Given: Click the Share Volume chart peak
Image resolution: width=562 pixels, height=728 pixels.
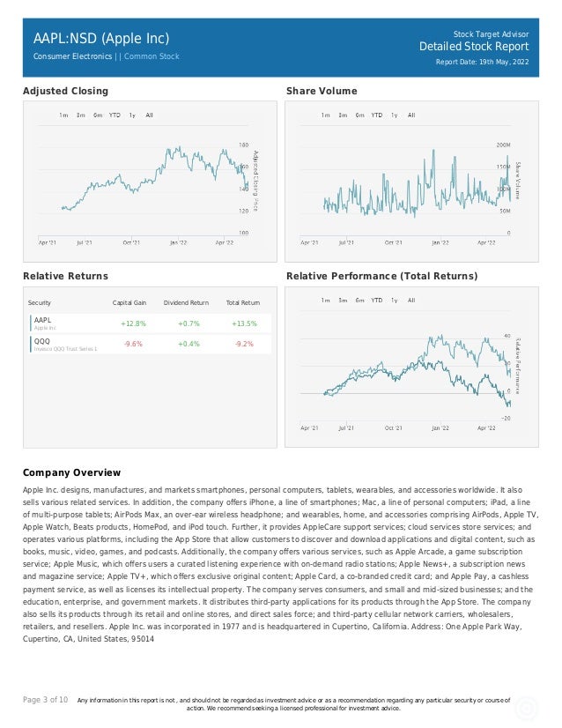Looking at the screenshot, I should (434, 151).
